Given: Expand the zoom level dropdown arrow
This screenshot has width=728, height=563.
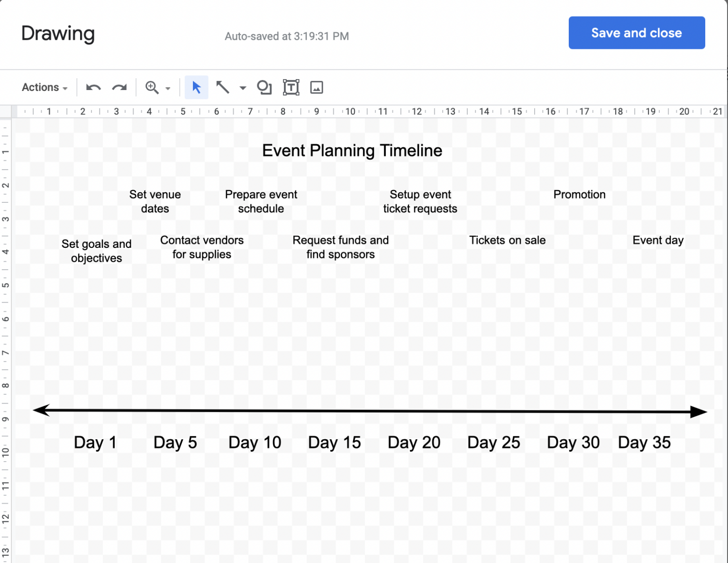Looking at the screenshot, I should point(167,88).
